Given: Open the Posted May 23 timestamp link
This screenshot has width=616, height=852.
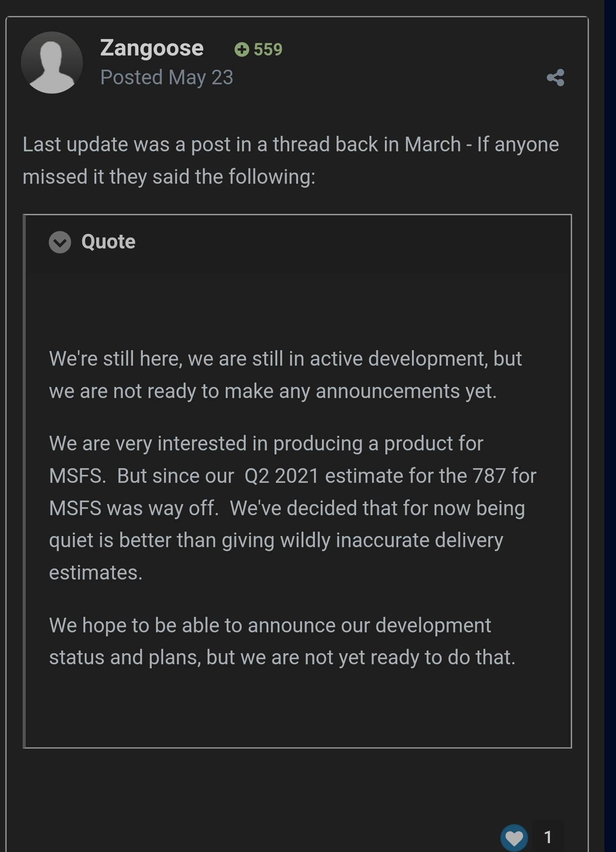Looking at the screenshot, I should click(x=167, y=77).
